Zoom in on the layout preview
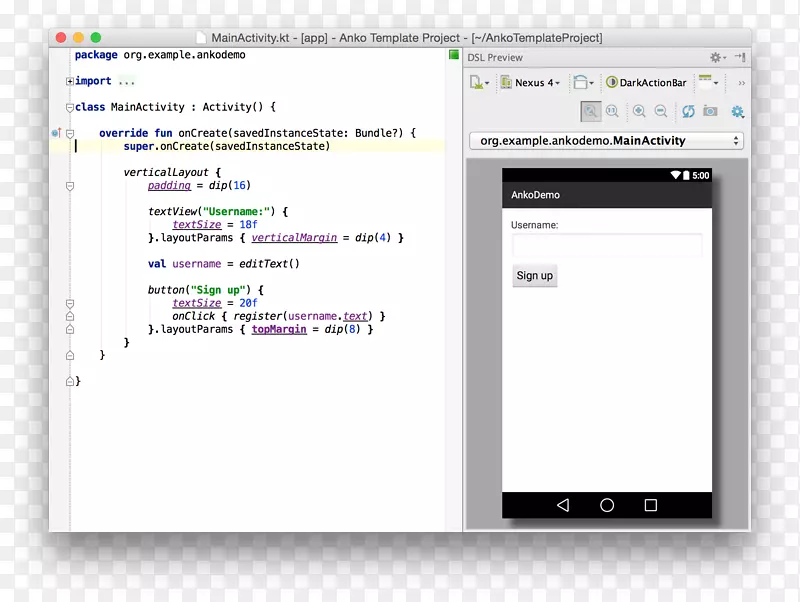 638,112
